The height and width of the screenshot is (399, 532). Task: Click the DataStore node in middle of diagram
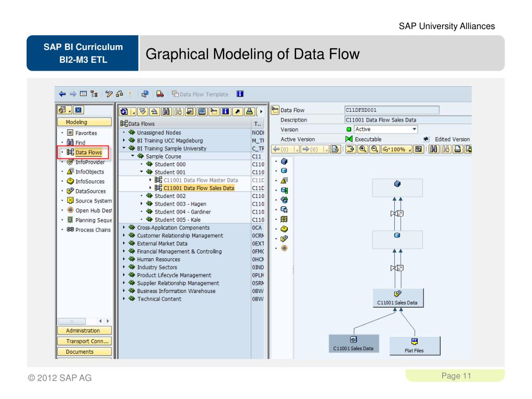point(397,240)
